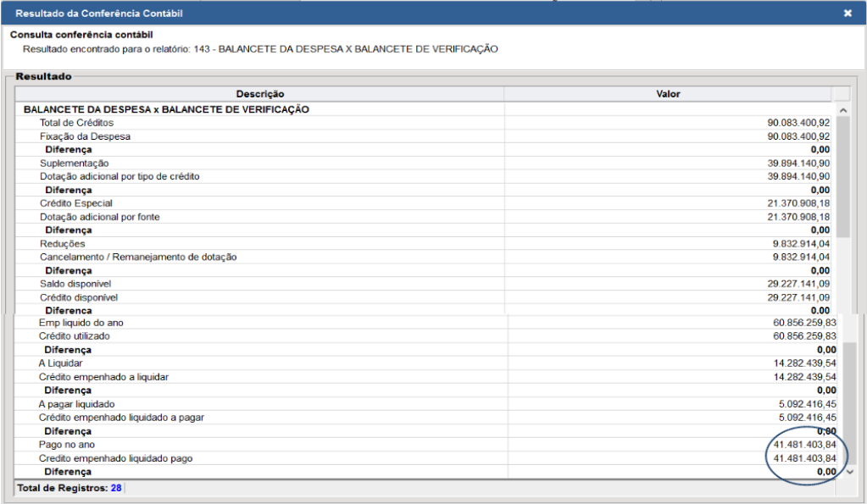Click the scrollbar up arrow
867x504 pixels.
point(843,110)
